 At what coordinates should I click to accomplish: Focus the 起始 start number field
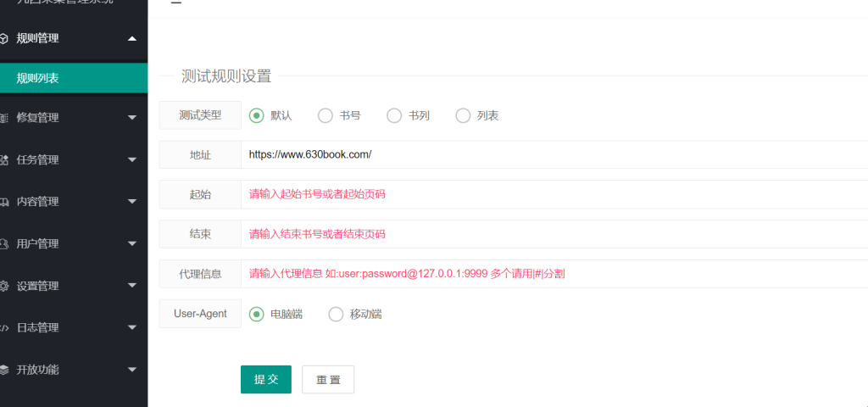tap(554, 194)
